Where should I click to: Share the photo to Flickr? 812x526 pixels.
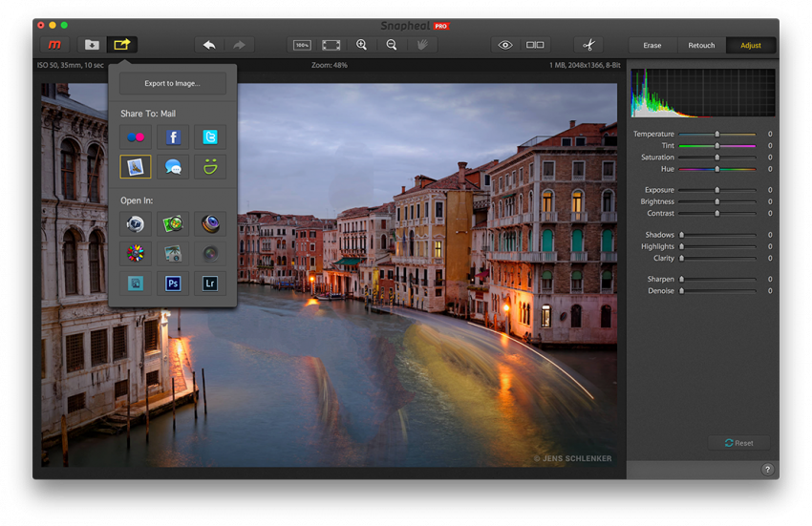tap(136, 137)
